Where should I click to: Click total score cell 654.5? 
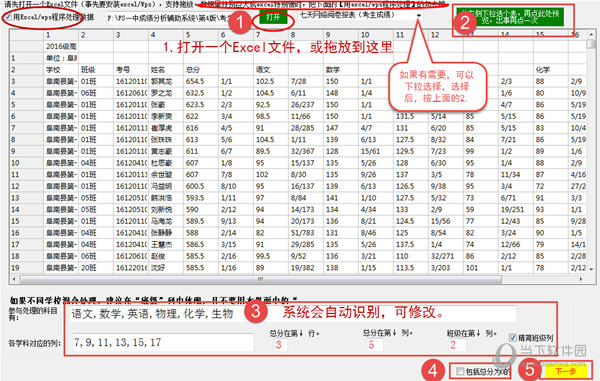pos(201,81)
